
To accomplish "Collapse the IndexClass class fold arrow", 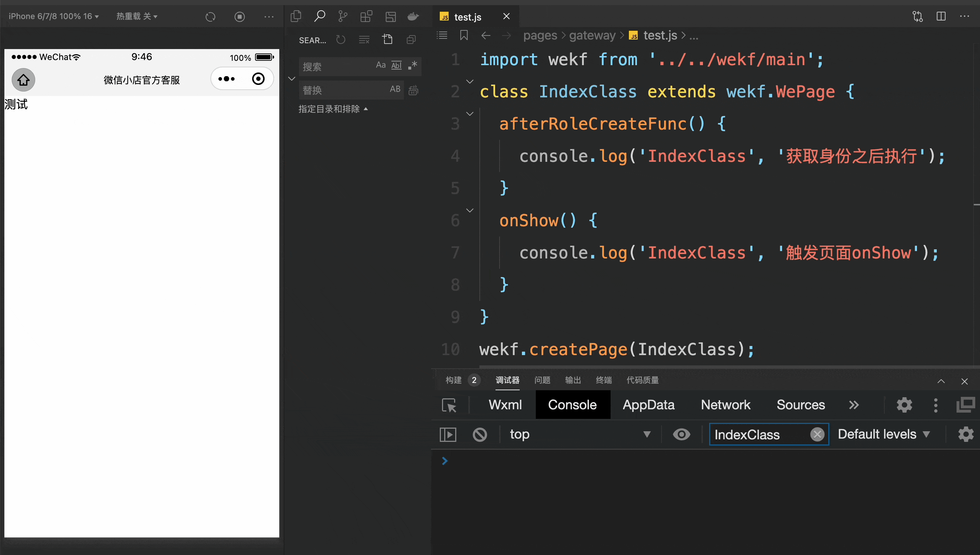I will [x=470, y=82].
